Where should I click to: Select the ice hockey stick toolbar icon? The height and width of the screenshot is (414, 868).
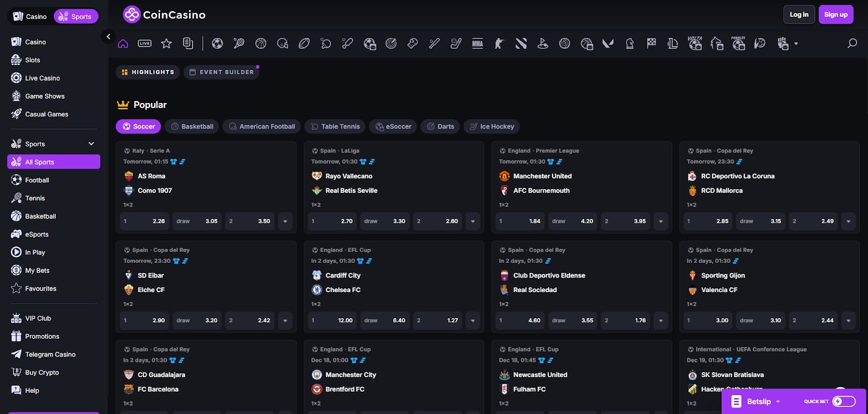456,43
